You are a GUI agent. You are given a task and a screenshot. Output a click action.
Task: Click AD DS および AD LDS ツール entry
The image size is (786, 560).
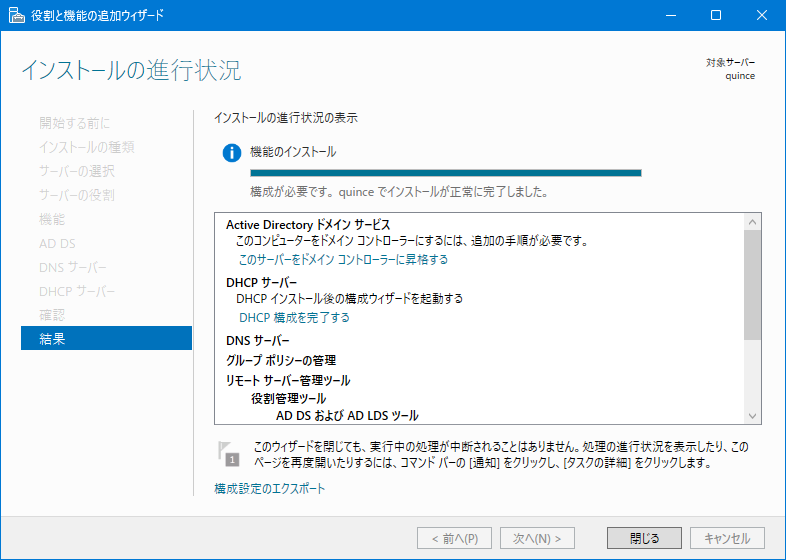(x=347, y=416)
